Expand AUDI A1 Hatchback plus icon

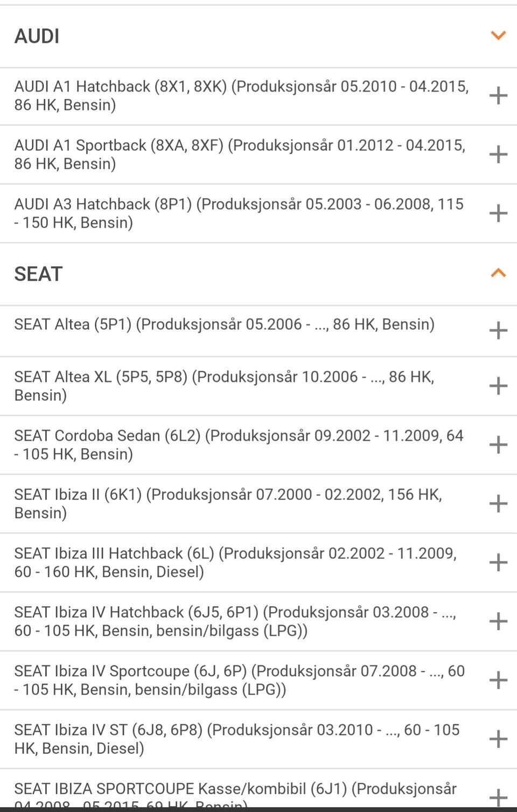click(x=498, y=95)
